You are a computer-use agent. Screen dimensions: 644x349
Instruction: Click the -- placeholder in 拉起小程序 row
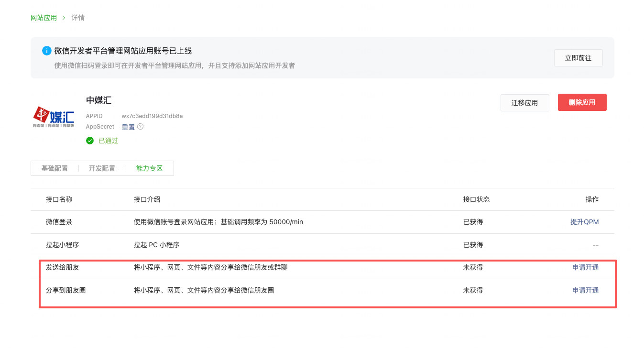(x=595, y=245)
